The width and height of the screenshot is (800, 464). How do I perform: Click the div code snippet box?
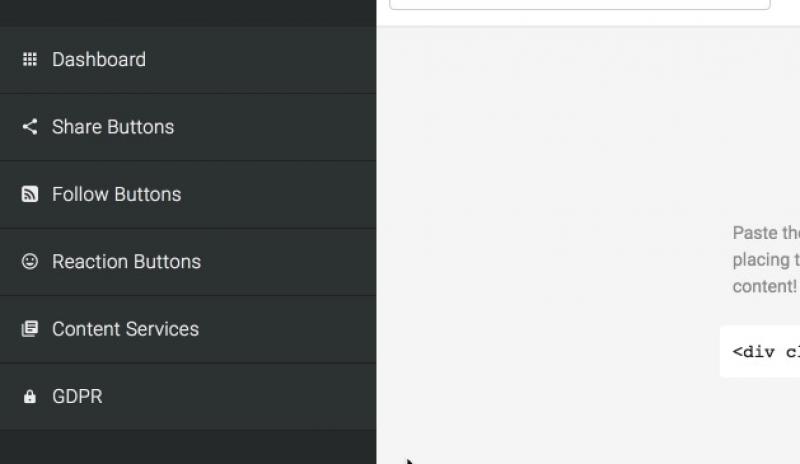760,352
